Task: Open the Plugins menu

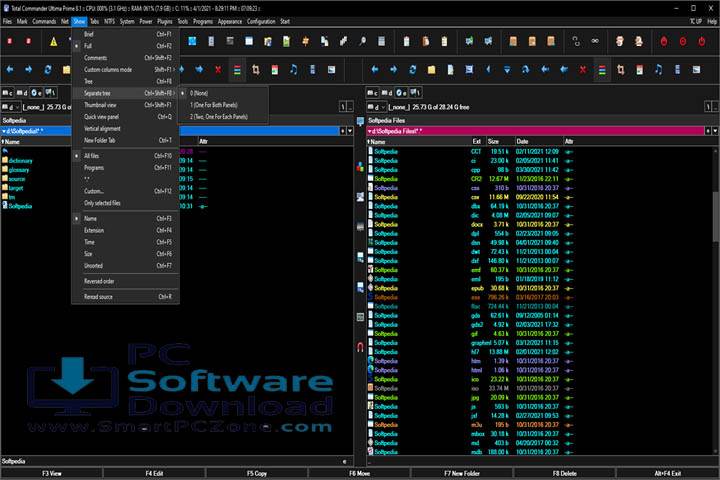Action: pyautogui.click(x=164, y=21)
